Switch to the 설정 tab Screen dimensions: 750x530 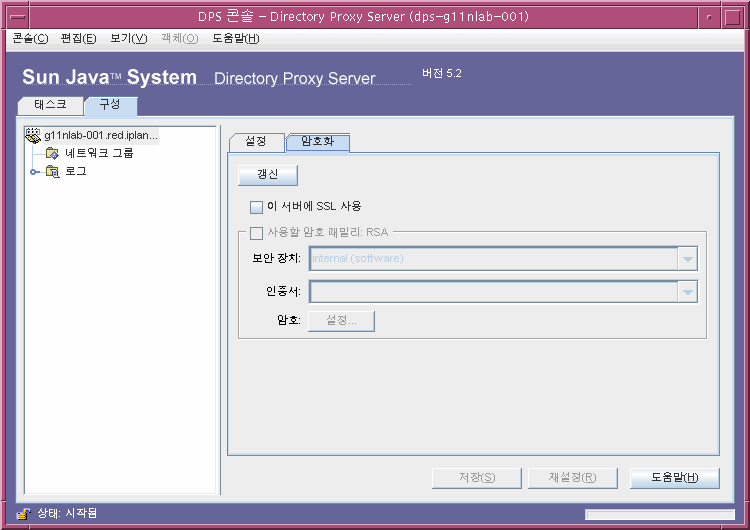click(x=256, y=142)
